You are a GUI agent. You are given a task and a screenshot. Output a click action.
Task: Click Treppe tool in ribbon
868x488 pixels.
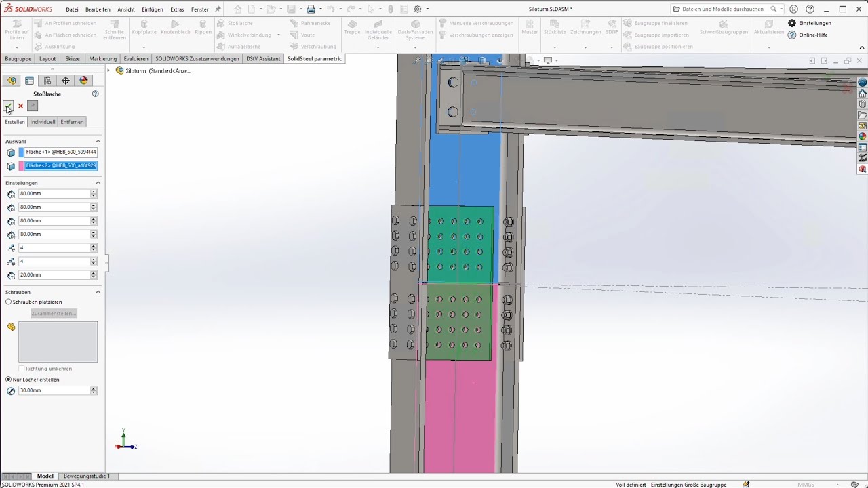click(x=352, y=27)
